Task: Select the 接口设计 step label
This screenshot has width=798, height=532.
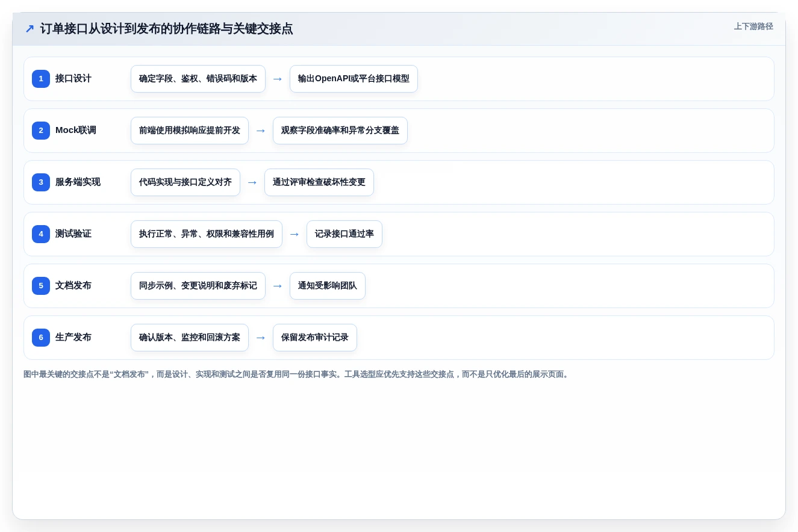Action: (73, 79)
